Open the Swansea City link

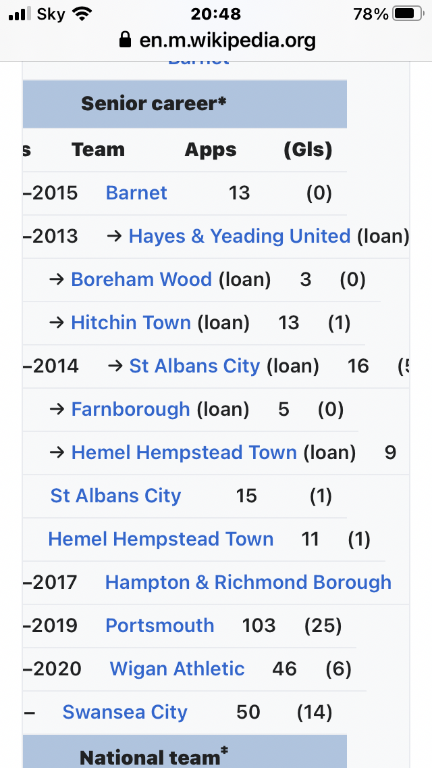click(125, 712)
